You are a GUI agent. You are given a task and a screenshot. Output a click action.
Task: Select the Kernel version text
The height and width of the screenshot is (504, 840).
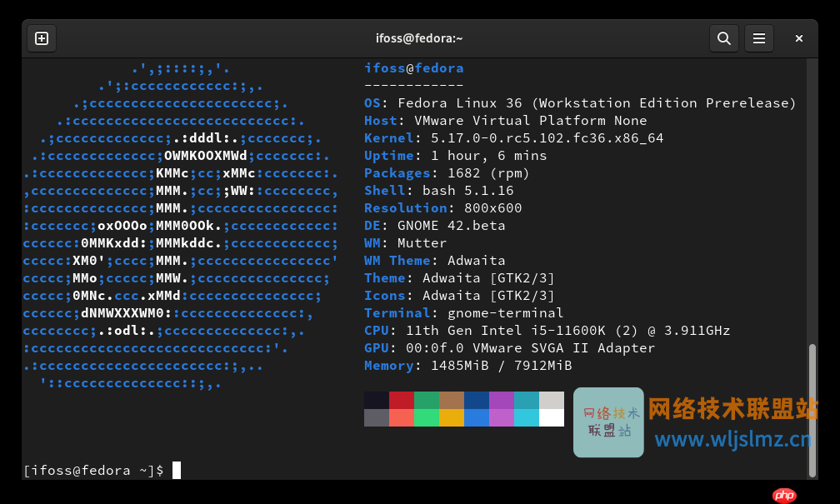click(512, 137)
